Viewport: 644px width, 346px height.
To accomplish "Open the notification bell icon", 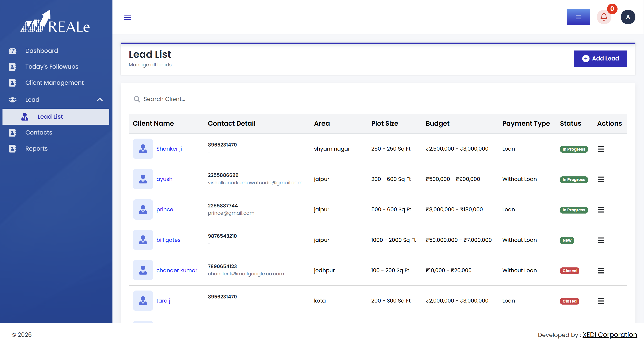I will (604, 17).
